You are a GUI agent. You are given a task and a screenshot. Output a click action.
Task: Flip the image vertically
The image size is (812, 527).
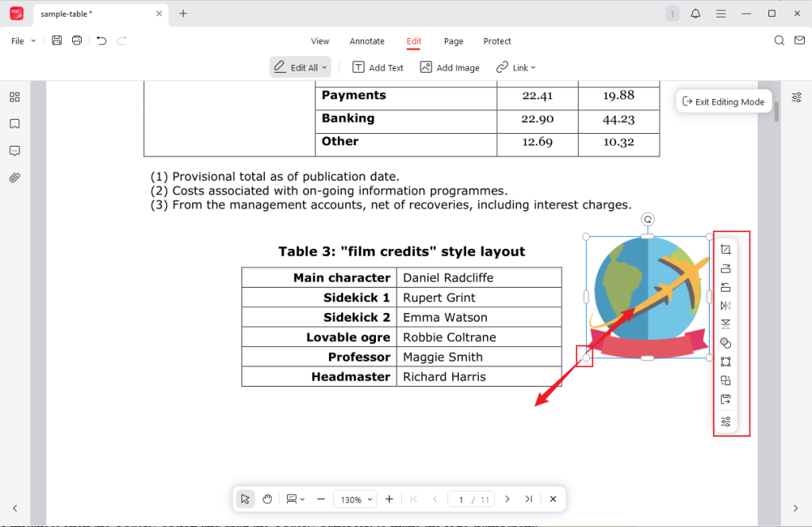[726, 323]
